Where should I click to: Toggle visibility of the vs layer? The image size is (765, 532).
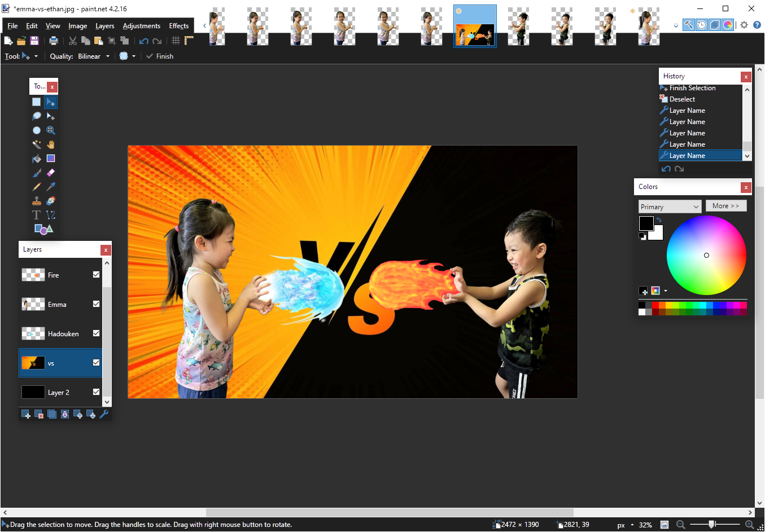point(96,363)
